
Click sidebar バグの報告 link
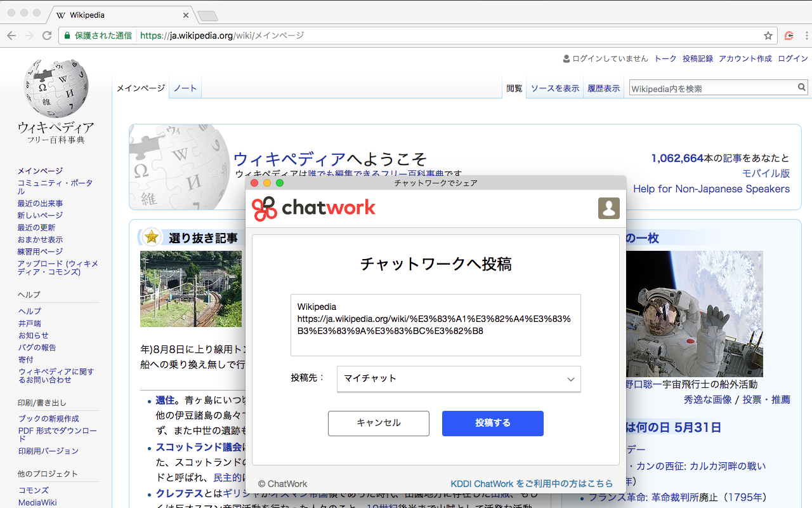coord(37,347)
